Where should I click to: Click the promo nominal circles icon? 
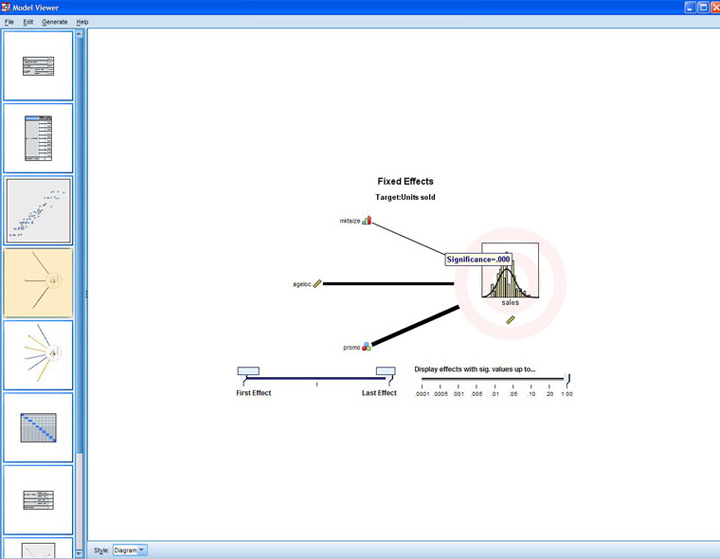[367, 347]
